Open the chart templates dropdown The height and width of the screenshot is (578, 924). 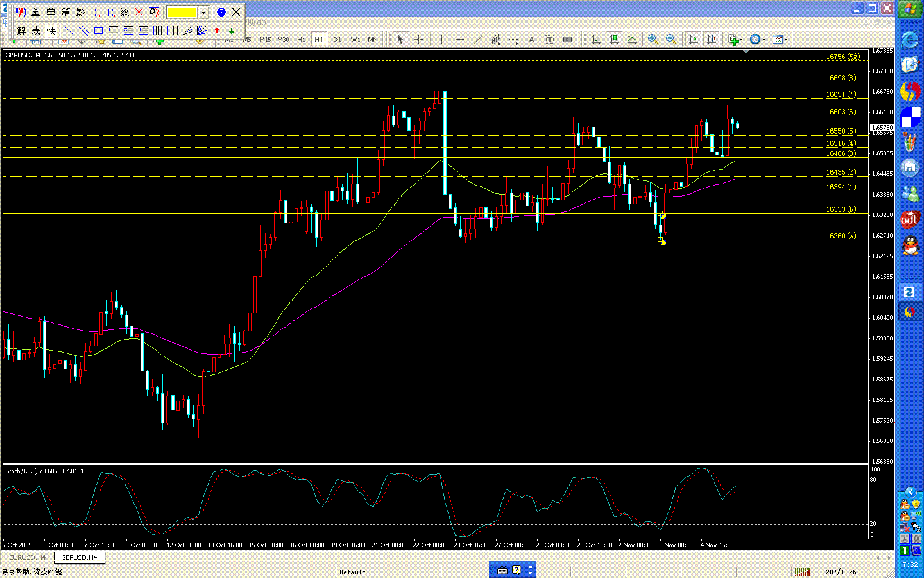[780, 39]
